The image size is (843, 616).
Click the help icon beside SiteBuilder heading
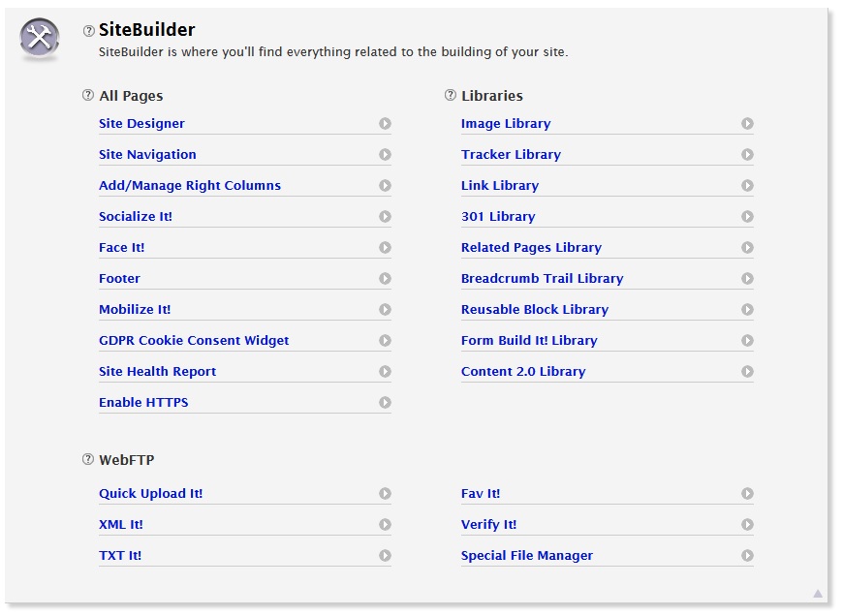89,31
